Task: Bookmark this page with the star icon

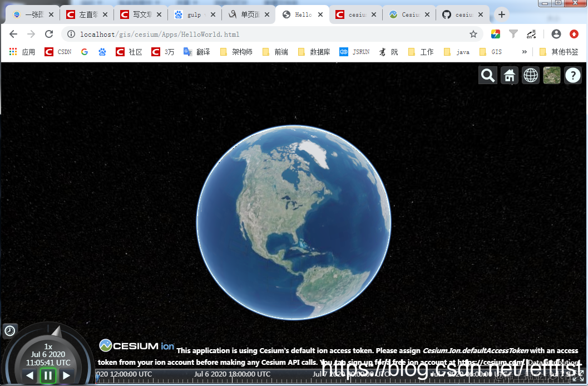Action: (x=473, y=34)
